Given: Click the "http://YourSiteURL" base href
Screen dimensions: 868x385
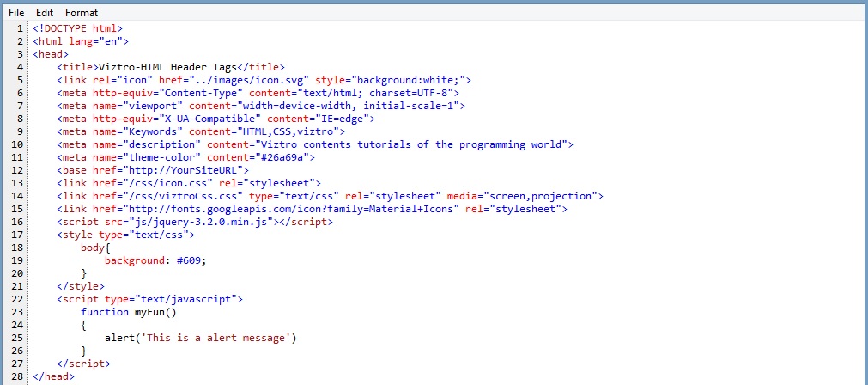Looking at the screenshot, I should [x=183, y=170].
